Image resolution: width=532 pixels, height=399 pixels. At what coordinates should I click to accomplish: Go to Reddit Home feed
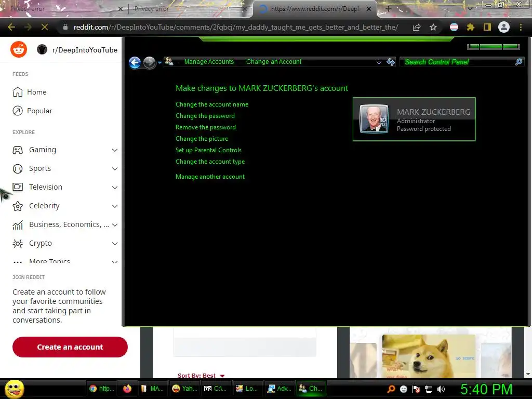37,92
